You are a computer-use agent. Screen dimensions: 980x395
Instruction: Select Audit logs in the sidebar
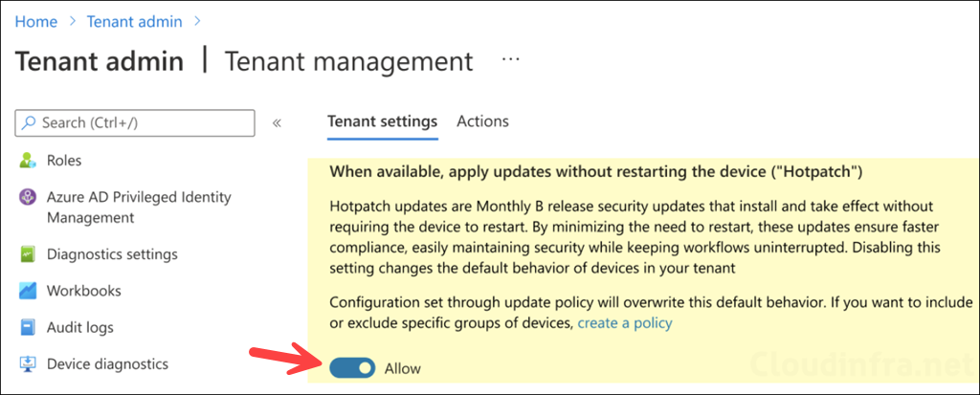[81, 327]
